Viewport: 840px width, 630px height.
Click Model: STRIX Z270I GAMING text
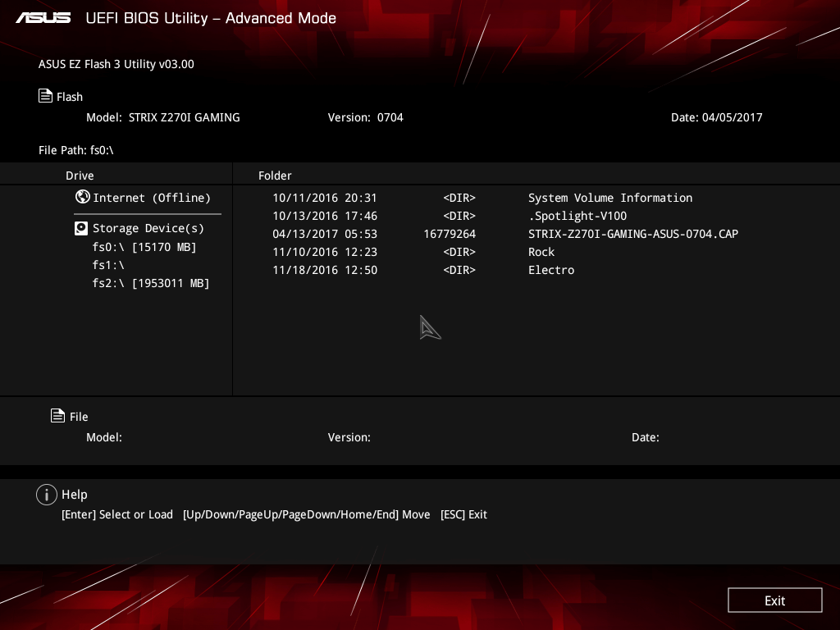pos(163,117)
